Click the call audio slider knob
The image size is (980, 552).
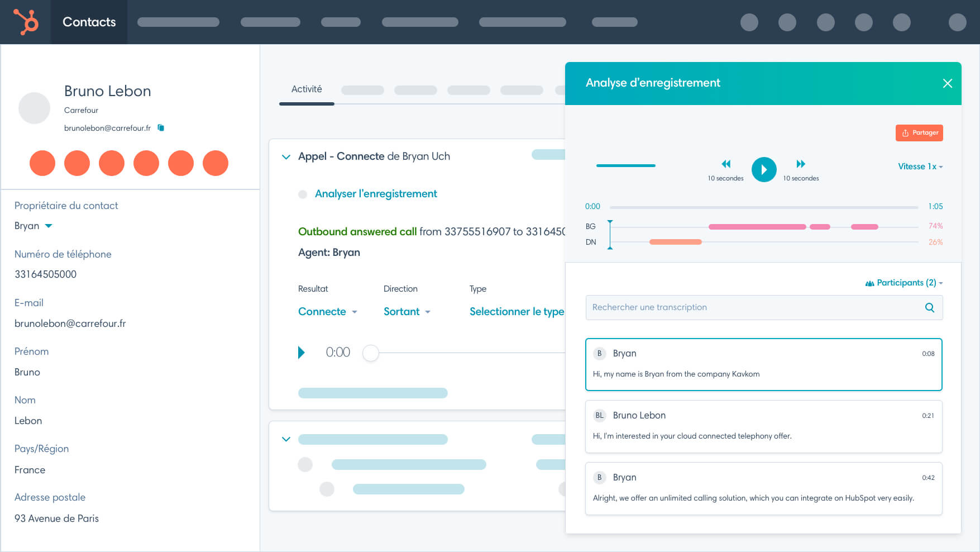(371, 353)
